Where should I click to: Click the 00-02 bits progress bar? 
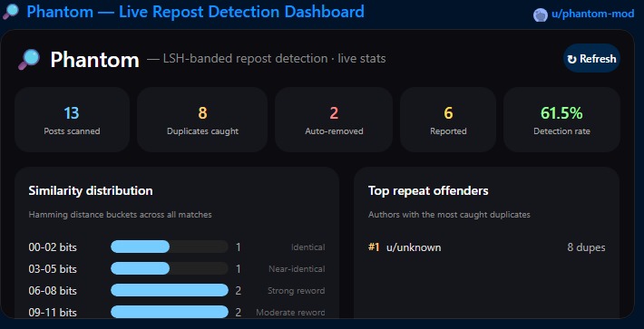(x=170, y=247)
